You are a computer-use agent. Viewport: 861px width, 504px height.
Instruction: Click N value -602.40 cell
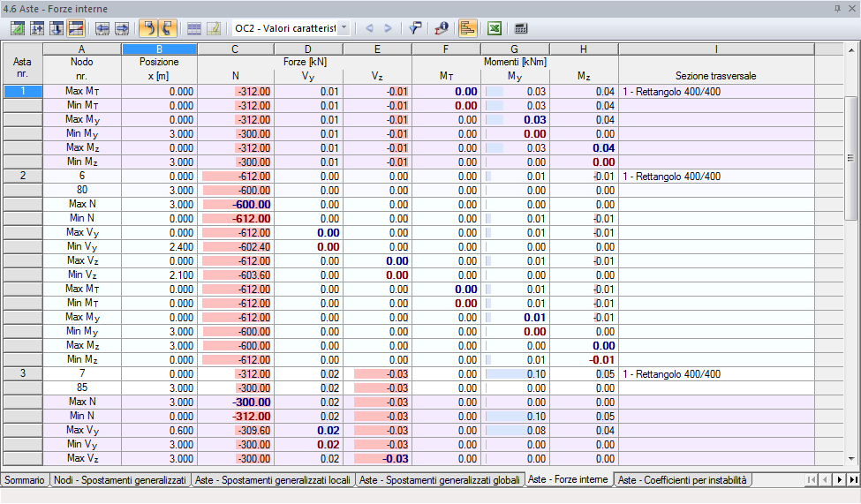point(236,247)
